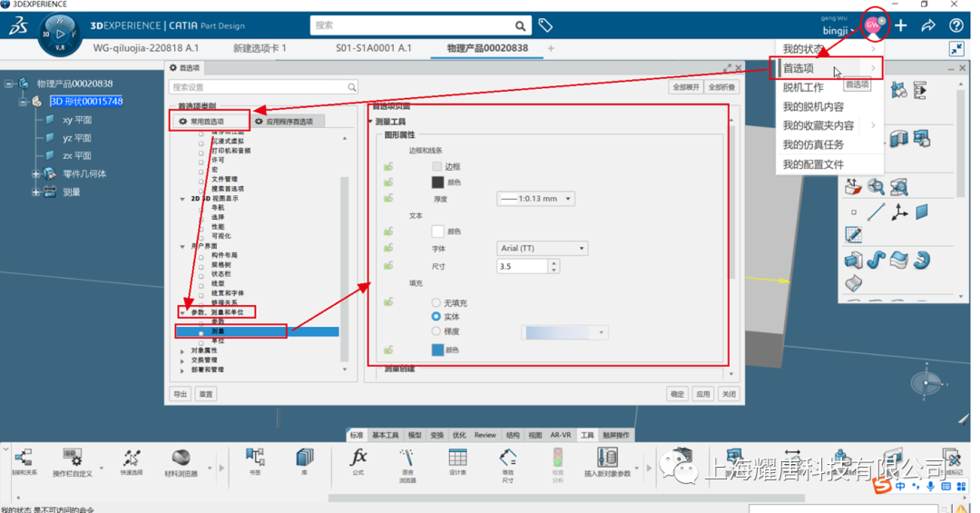Click the 确定 button

click(677, 394)
